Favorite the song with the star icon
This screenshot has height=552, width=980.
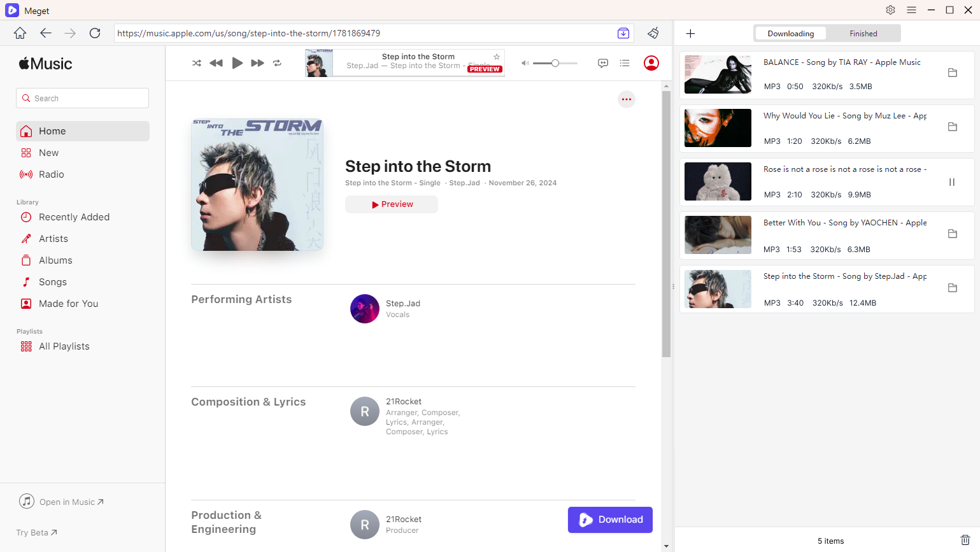coord(497,57)
